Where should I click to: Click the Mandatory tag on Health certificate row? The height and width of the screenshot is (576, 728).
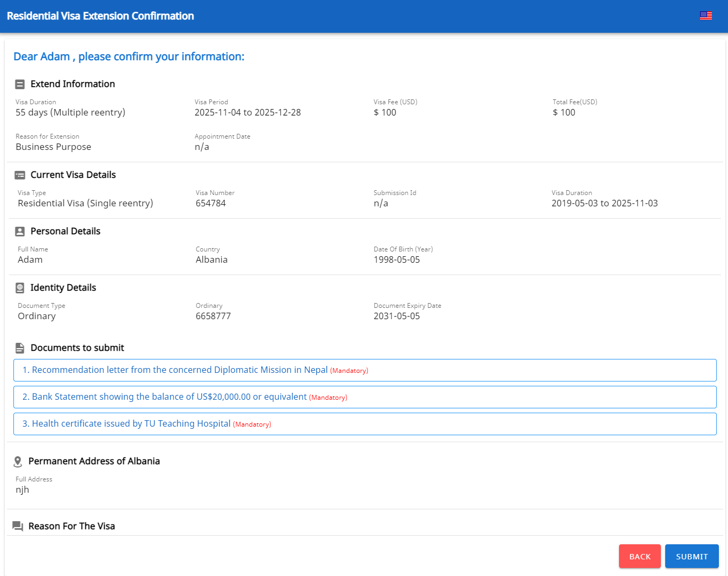pyautogui.click(x=252, y=424)
